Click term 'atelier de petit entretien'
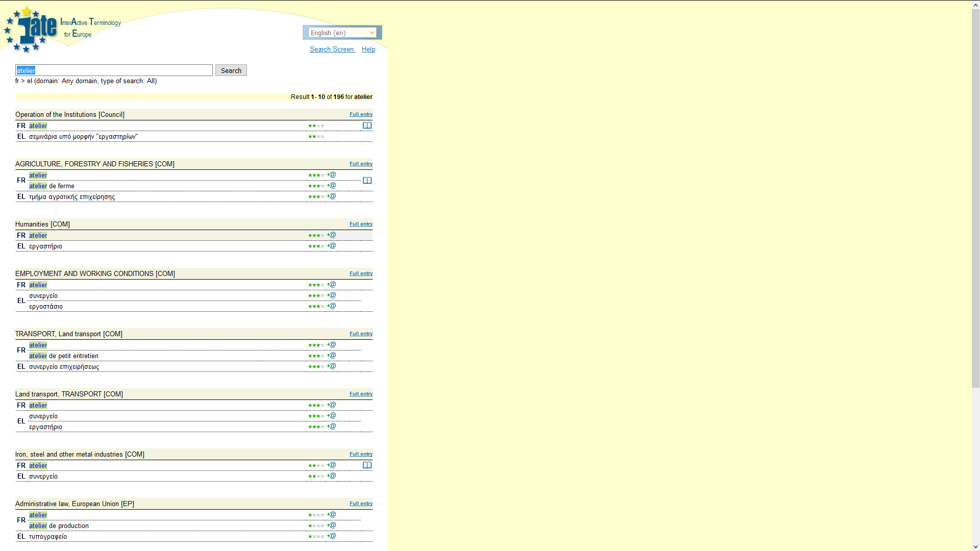This screenshot has height=551, width=980. coord(64,356)
